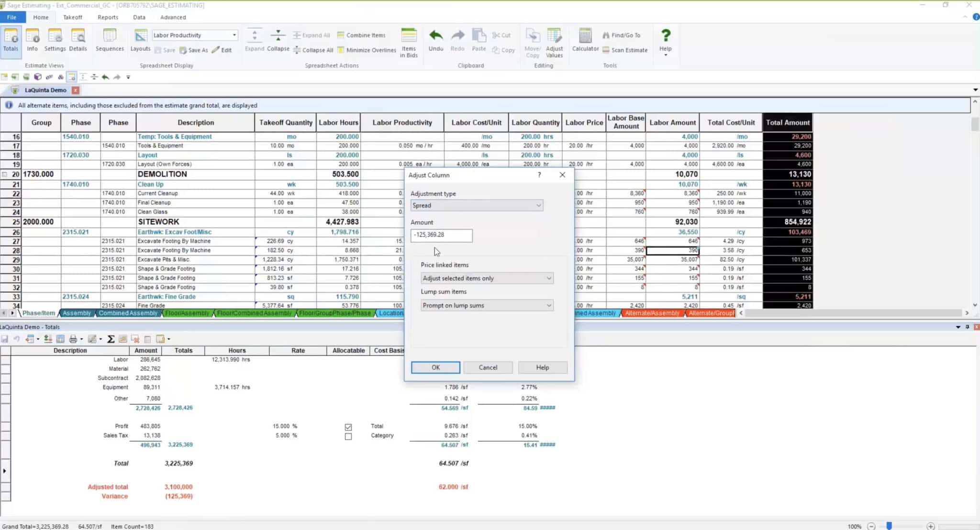Uncheck the Total allocatable checkbox
980x530 pixels.
[x=349, y=427]
